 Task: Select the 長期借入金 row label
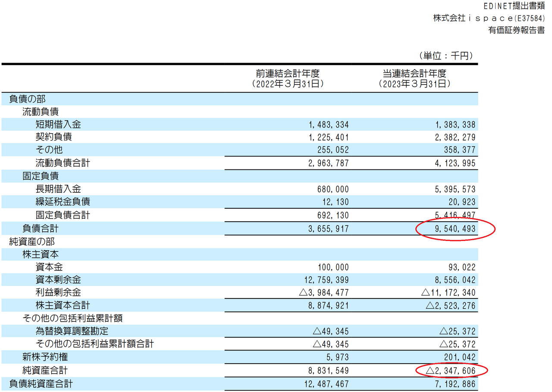[x=58, y=189]
